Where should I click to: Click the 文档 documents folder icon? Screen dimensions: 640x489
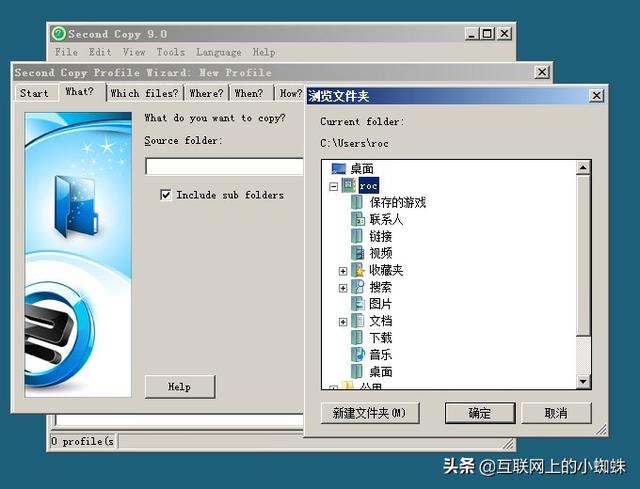coord(358,321)
